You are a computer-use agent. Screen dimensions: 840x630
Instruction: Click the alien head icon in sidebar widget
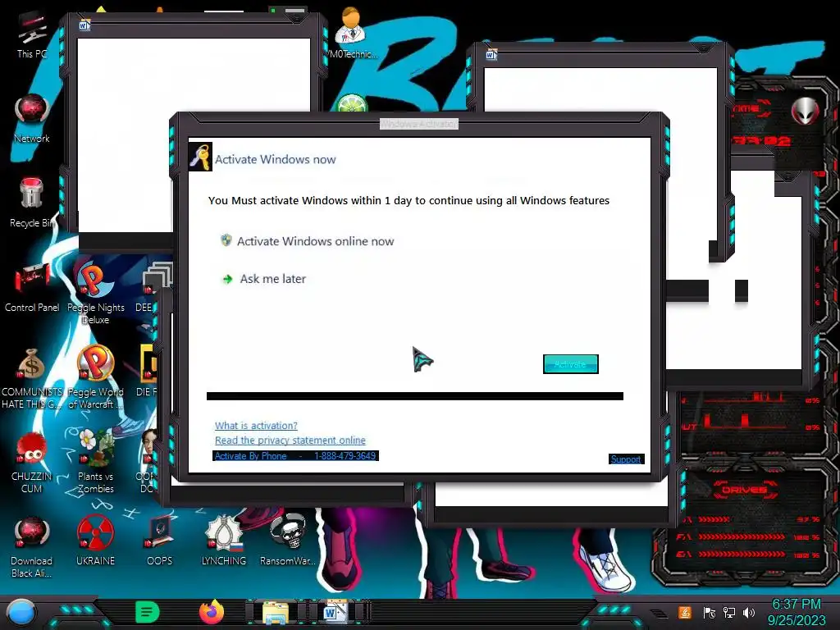click(x=805, y=111)
